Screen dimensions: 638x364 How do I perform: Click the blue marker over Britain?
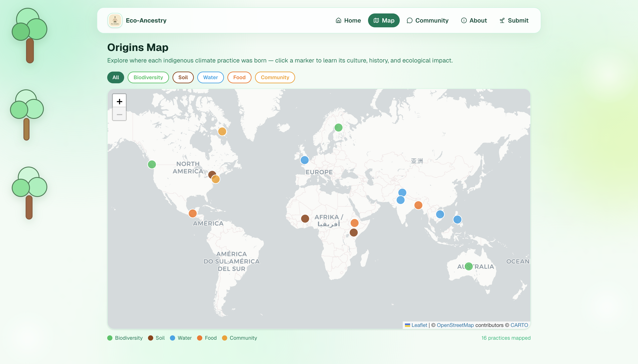tap(304, 160)
